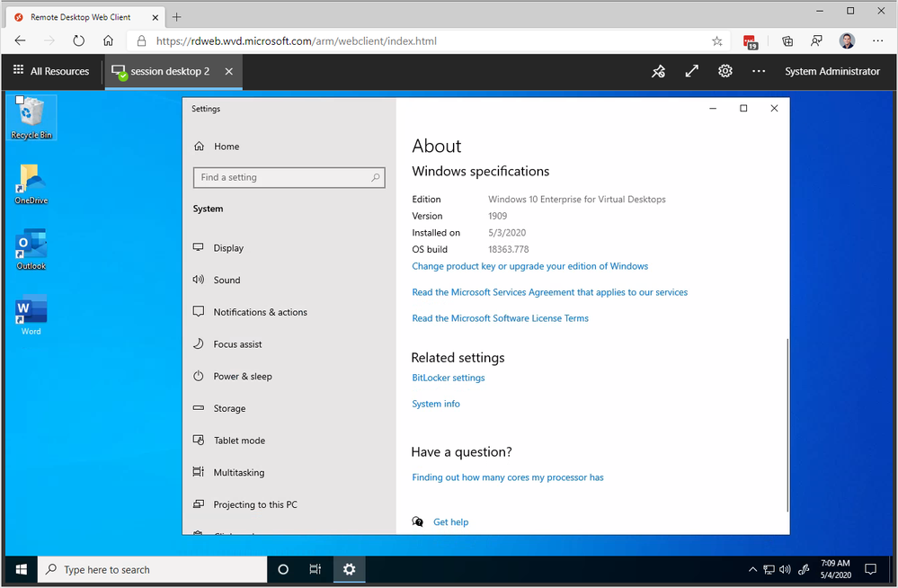This screenshot has width=898, height=588.
Task: Open the Windows Start menu
Action: 22,570
